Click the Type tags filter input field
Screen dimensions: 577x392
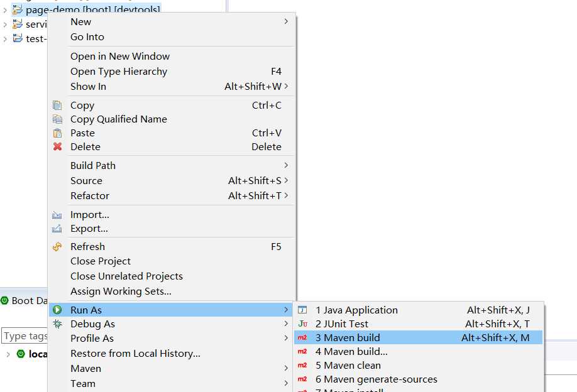[25, 336]
